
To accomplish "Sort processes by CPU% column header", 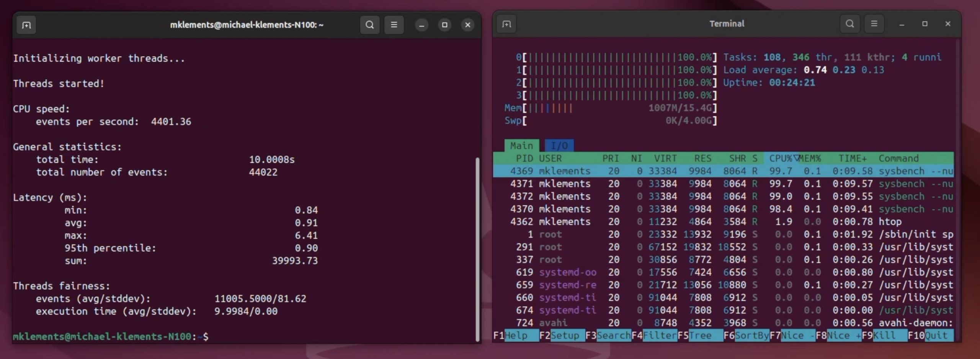I will [781, 158].
